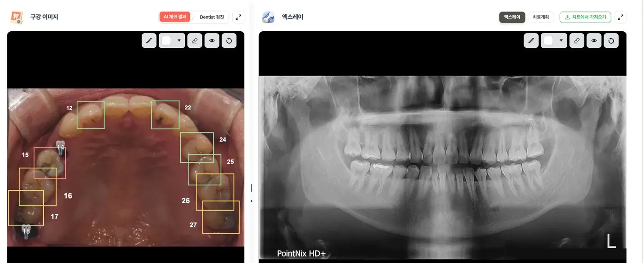Toggle annotation visibility on X-ray image
This screenshot has width=644, height=263.
[594, 40]
